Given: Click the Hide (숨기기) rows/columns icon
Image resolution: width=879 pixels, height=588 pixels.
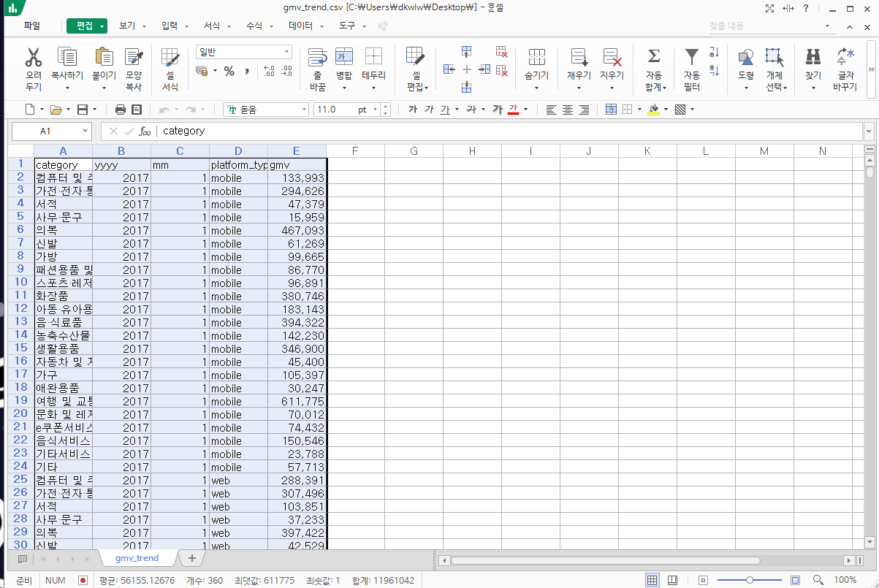Looking at the screenshot, I should [x=537, y=57].
